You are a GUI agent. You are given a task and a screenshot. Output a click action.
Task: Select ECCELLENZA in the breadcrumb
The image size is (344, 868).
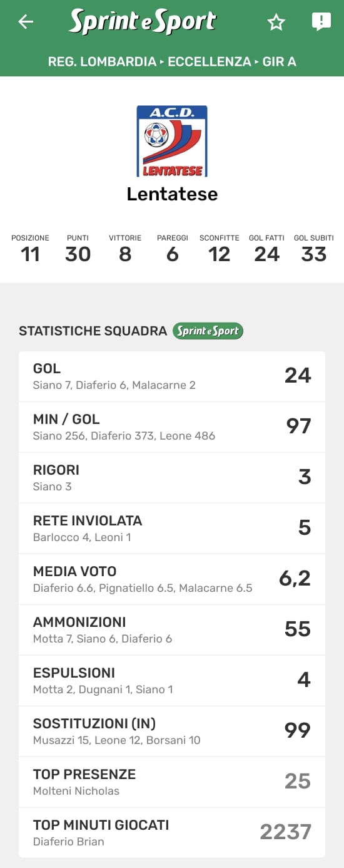click(210, 61)
